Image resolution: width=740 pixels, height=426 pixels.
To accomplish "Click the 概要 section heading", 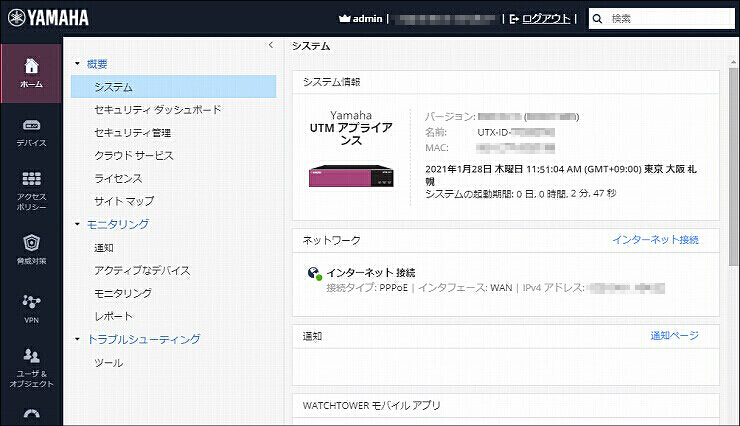I will 97,64.
